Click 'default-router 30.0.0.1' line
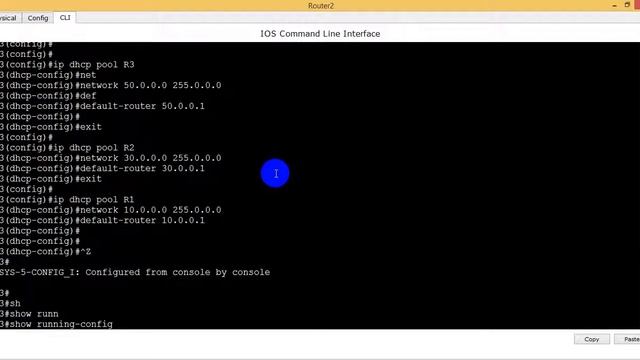Viewport: 640px width, 360px height. point(102,169)
